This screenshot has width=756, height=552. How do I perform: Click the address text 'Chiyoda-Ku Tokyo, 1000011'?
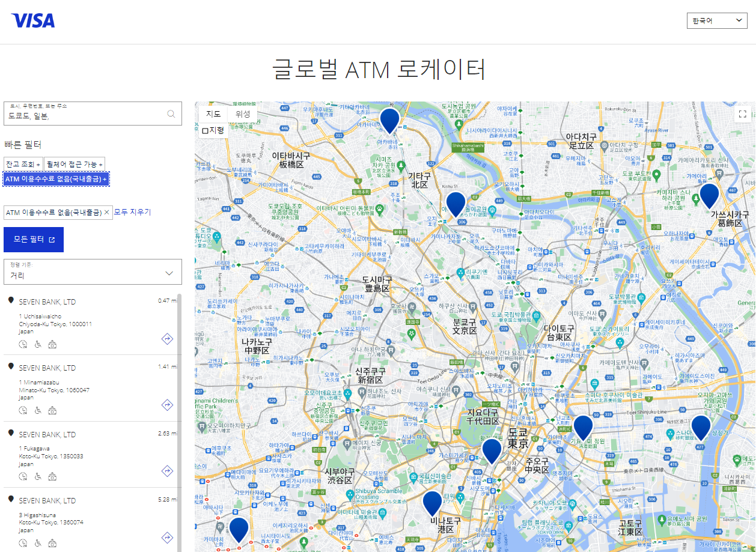[55, 324]
